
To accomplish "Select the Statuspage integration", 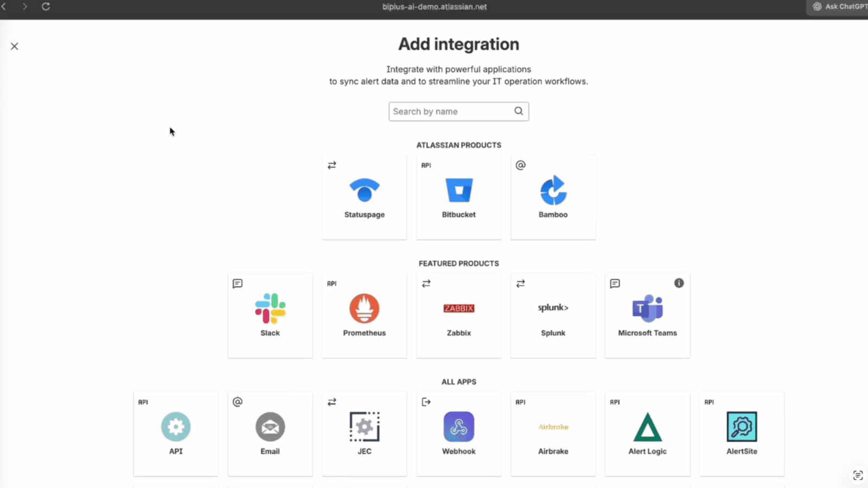I will (x=363, y=197).
